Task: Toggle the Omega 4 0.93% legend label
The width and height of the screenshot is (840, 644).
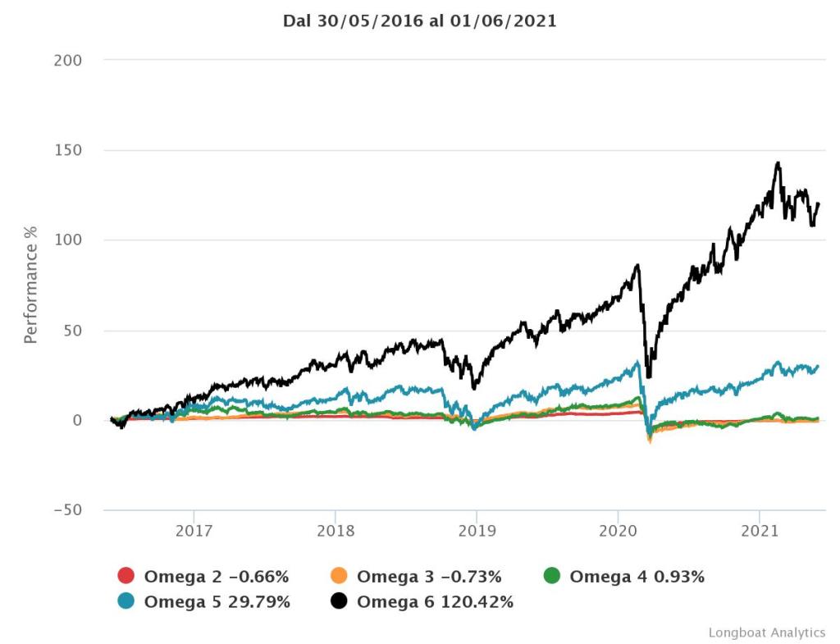Action: [x=637, y=576]
